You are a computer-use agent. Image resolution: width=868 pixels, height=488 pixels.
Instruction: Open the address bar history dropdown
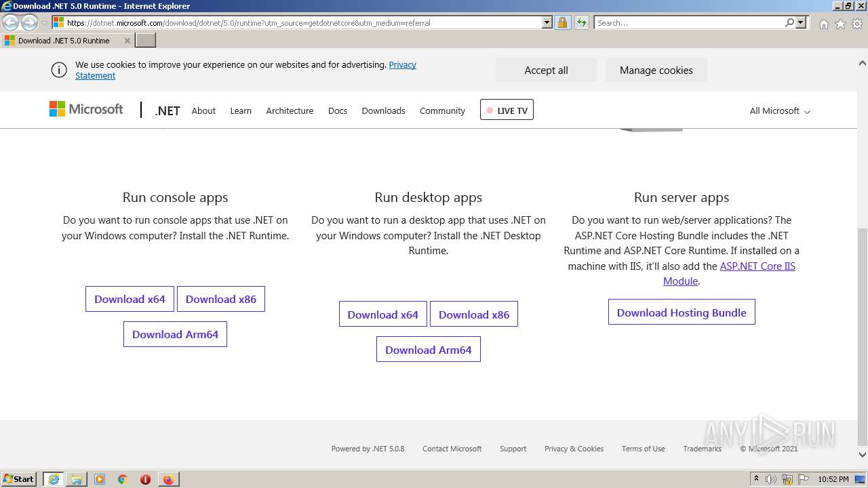click(547, 22)
